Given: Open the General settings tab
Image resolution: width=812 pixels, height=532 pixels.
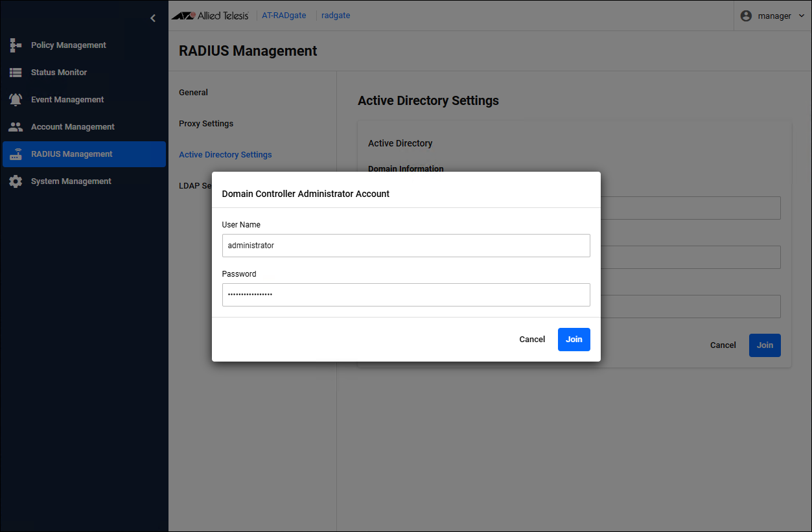Looking at the screenshot, I should pos(193,93).
